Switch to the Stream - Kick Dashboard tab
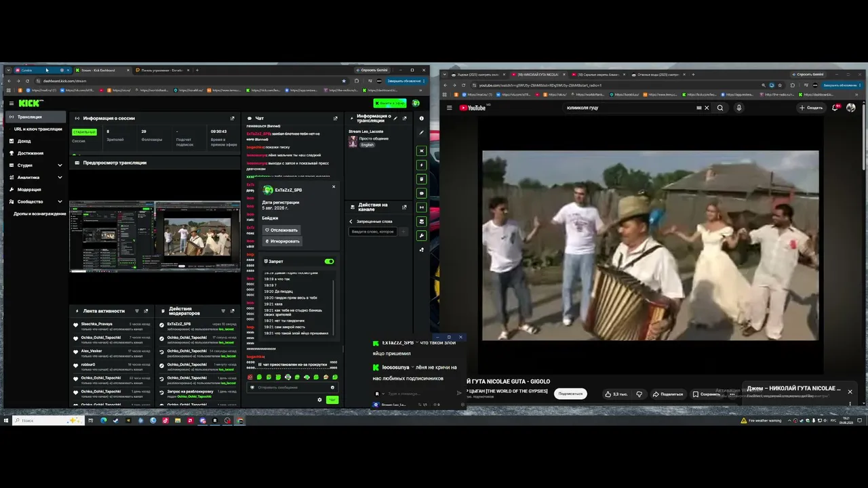Viewport: 868px width, 488px height. [x=100, y=70]
